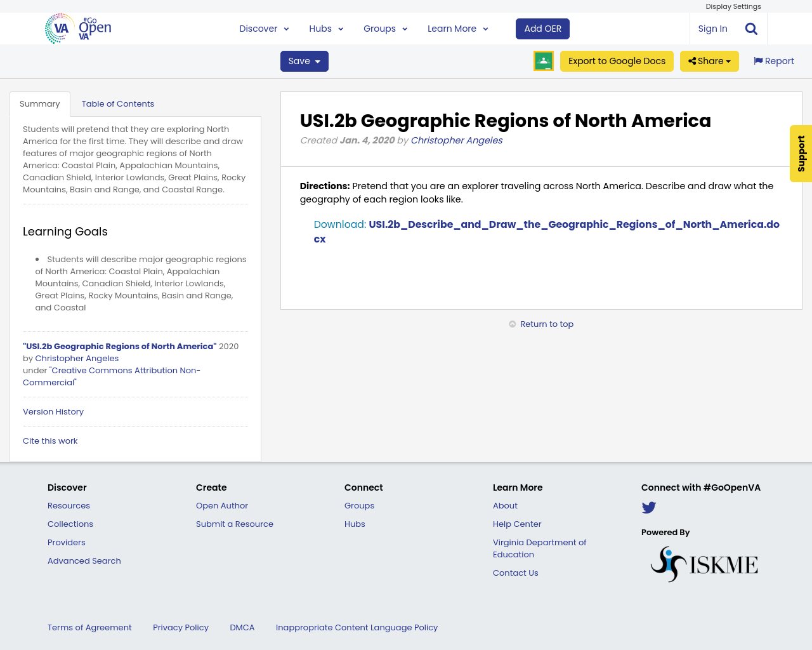The height and width of the screenshot is (650, 812).
Task: Expand the Discover menu
Action: tap(264, 28)
